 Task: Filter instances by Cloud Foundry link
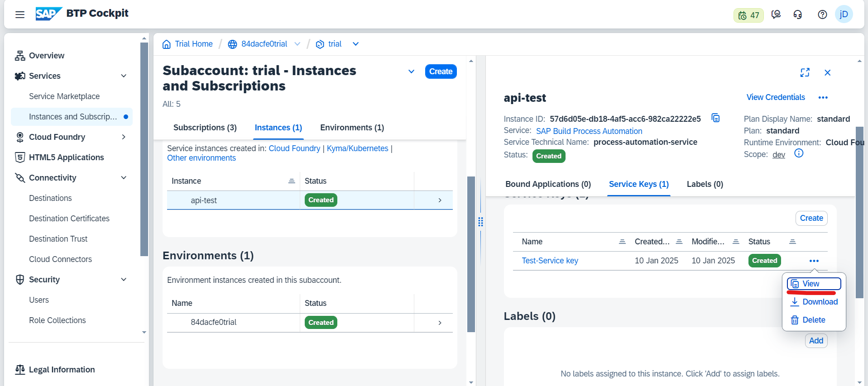[294, 148]
